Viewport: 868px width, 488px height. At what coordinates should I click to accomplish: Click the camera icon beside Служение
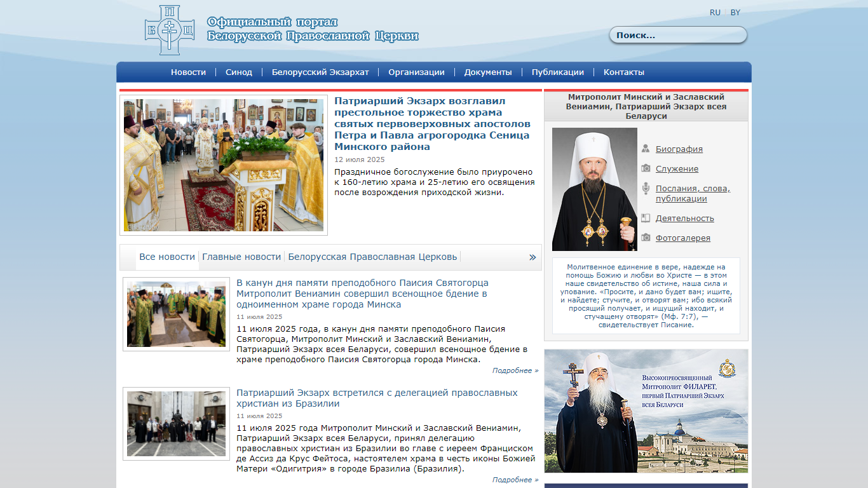pos(646,168)
